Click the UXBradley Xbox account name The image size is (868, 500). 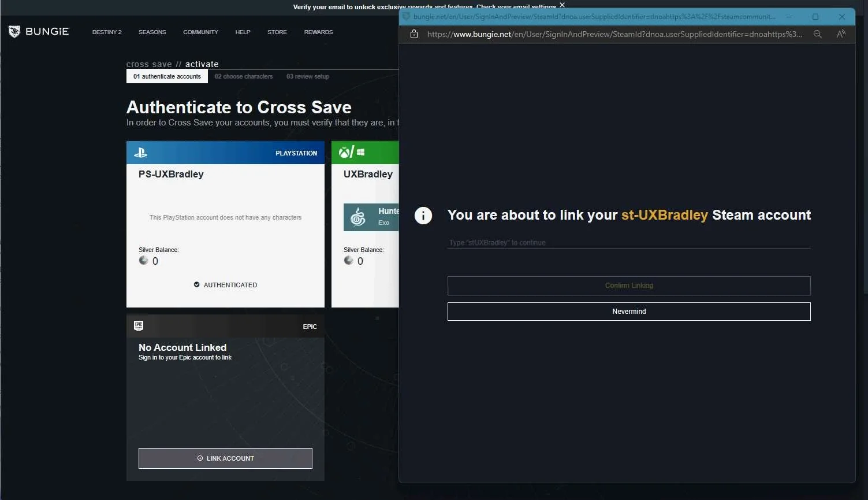368,174
